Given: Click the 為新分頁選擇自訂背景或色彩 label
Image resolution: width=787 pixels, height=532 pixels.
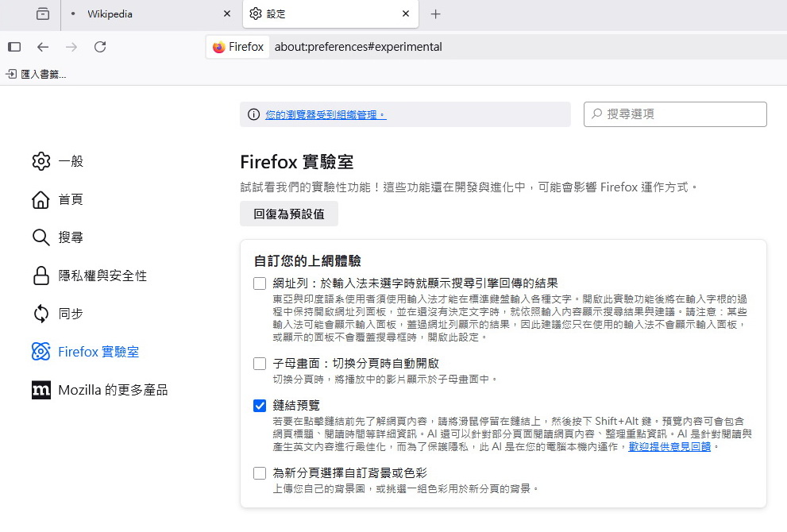Looking at the screenshot, I should point(350,472).
